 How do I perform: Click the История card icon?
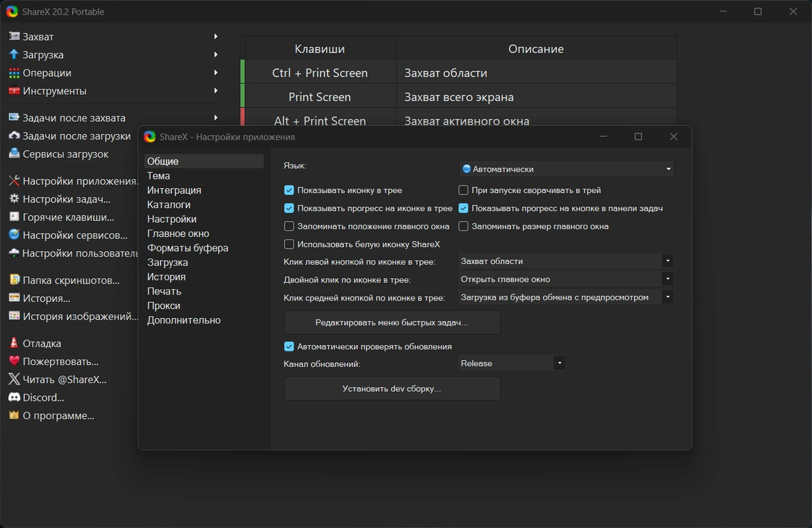[x=14, y=298]
